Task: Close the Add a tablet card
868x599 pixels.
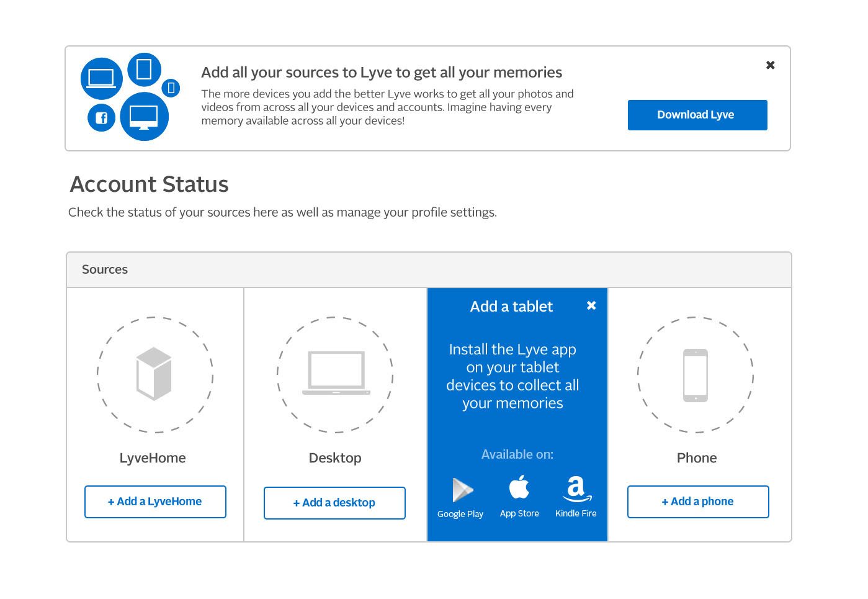Action: pos(591,305)
